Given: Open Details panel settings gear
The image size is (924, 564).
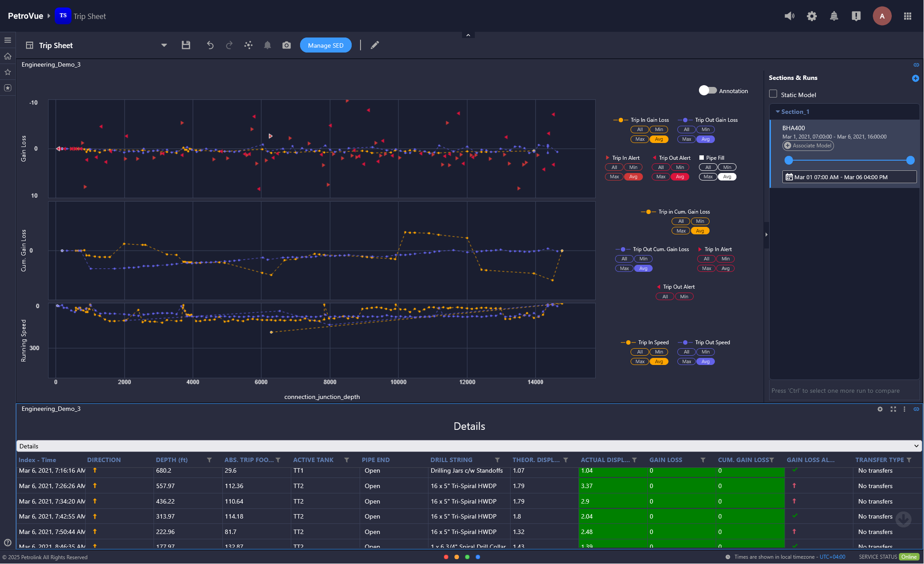Looking at the screenshot, I should [x=880, y=409].
